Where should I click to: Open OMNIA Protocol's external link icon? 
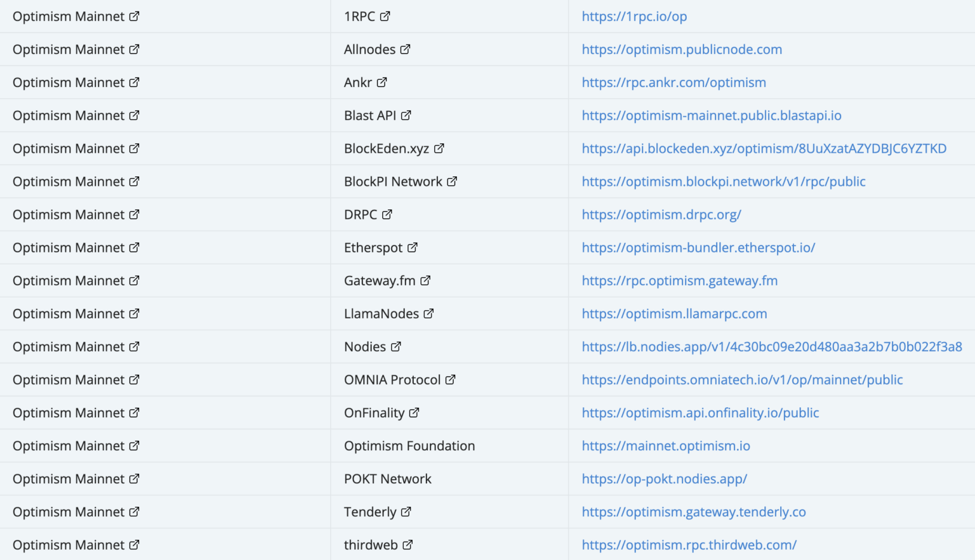pos(451,379)
